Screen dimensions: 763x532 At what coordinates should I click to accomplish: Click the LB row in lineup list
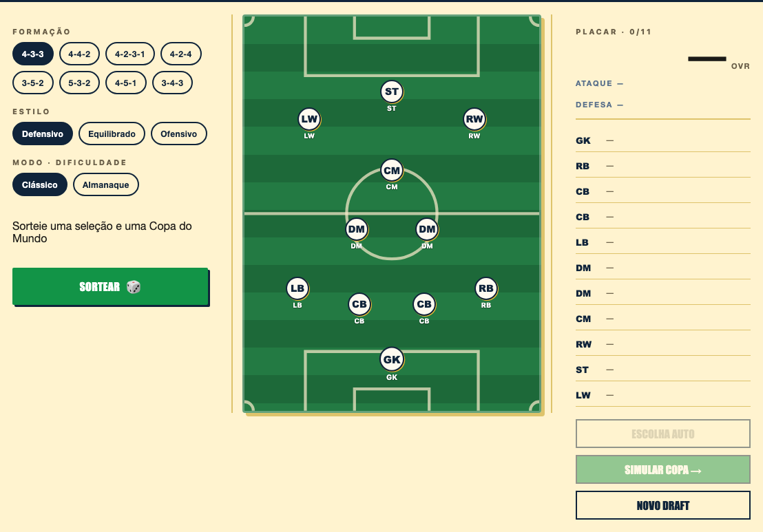[662, 242]
